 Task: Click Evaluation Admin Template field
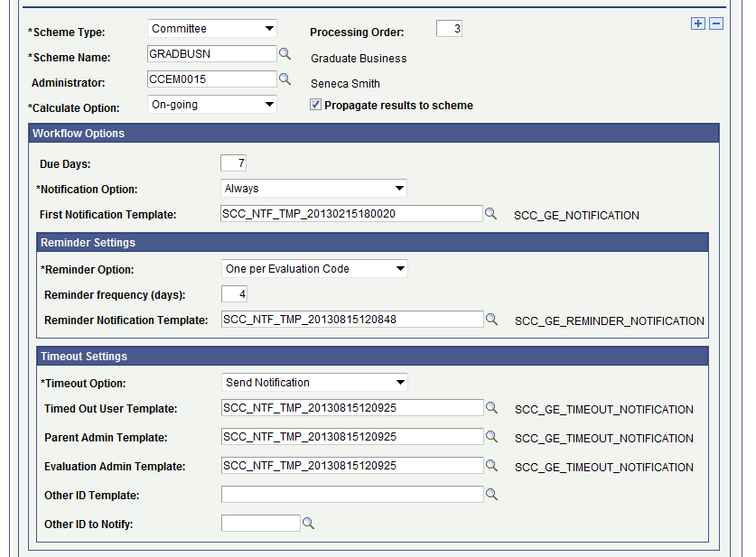pos(352,466)
